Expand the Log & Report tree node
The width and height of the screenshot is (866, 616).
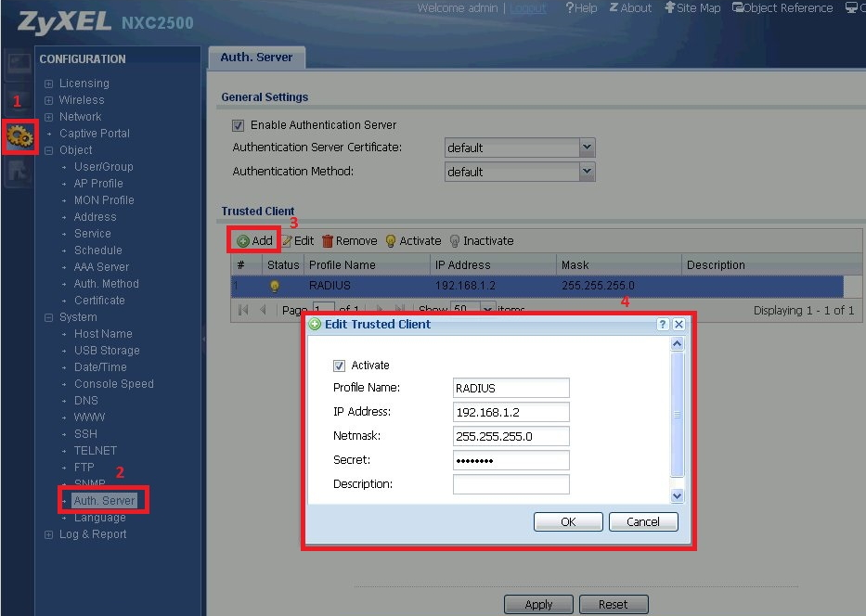49,534
